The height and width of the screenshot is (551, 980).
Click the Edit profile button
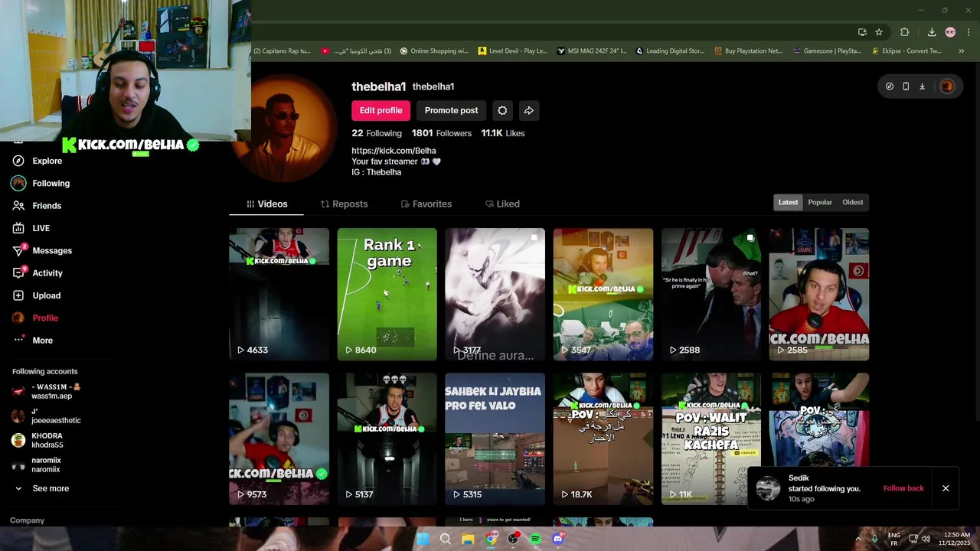381,110
